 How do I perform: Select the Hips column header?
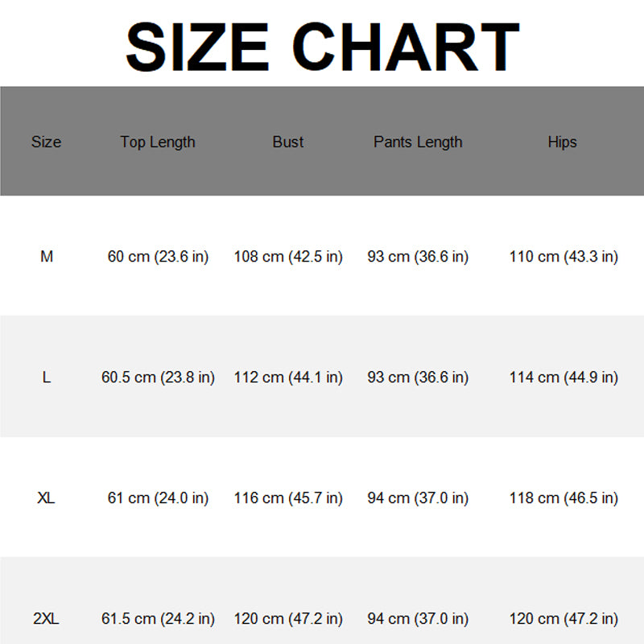tap(562, 142)
